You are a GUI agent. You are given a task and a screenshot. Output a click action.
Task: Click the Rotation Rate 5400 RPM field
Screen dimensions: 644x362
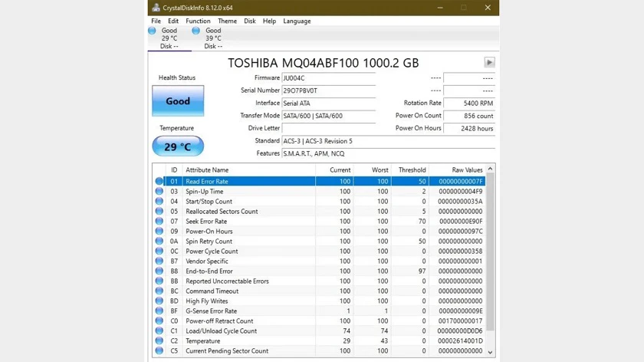click(x=469, y=103)
